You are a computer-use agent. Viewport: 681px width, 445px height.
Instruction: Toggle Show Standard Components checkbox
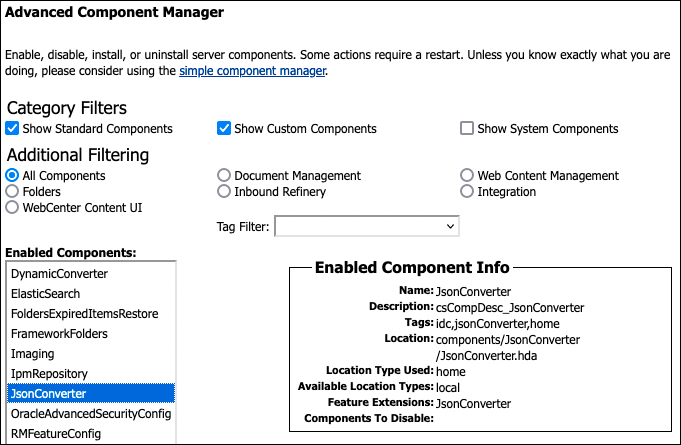(12, 129)
